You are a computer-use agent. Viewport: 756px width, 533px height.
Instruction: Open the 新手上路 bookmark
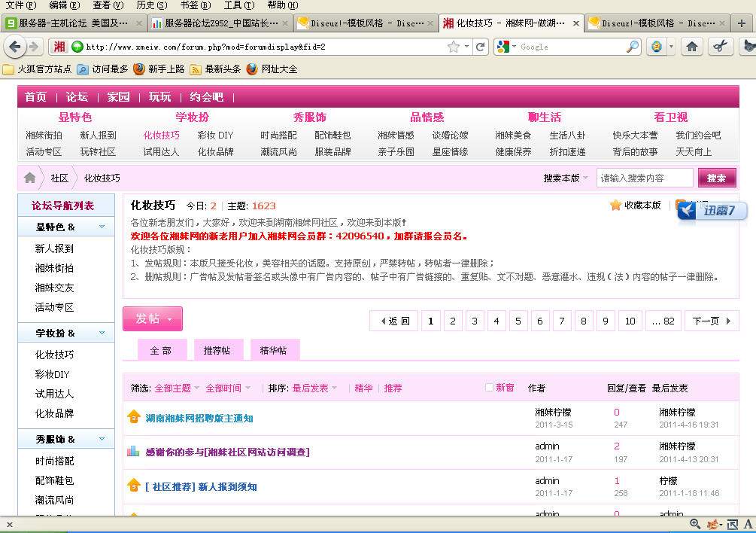[x=159, y=69]
